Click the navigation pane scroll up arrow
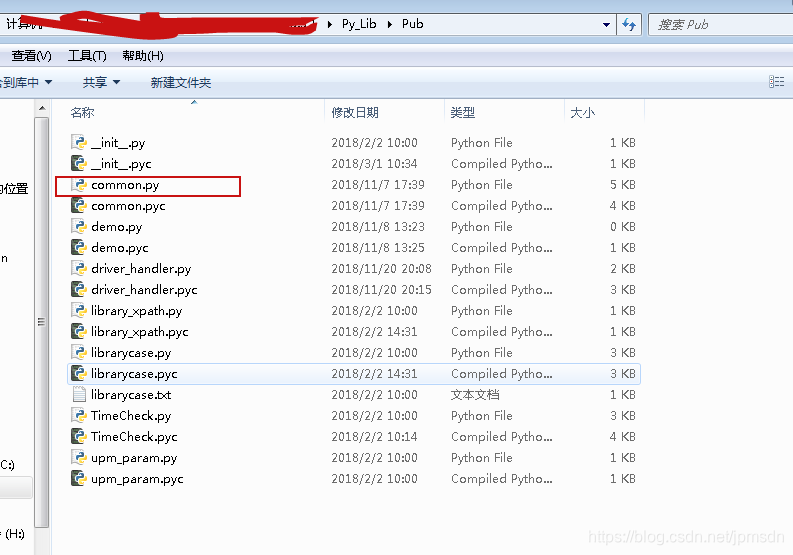 click(x=42, y=108)
